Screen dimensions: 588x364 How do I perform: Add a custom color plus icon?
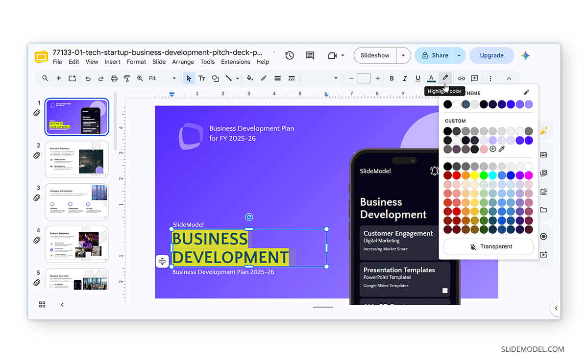coord(493,149)
